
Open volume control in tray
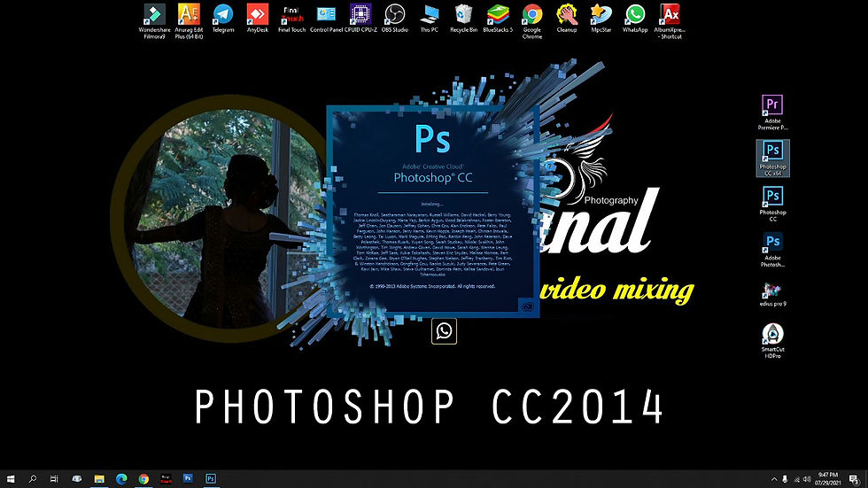click(x=807, y=479)
